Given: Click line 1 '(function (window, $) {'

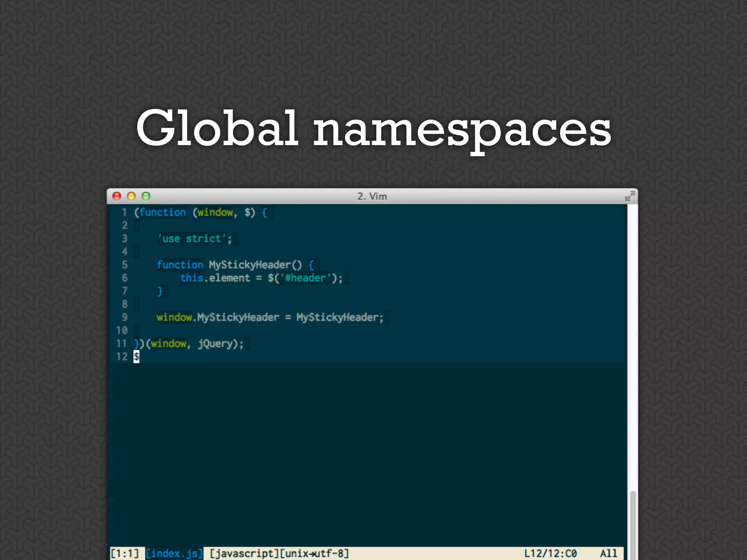Looking at the screenshot, I should coord(201,213).
